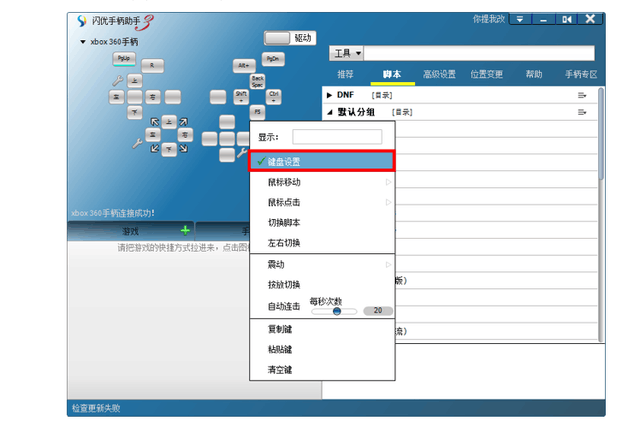
Task: Open wrench settings beside diagonal-arrow cluster
Action: [137, 143]
